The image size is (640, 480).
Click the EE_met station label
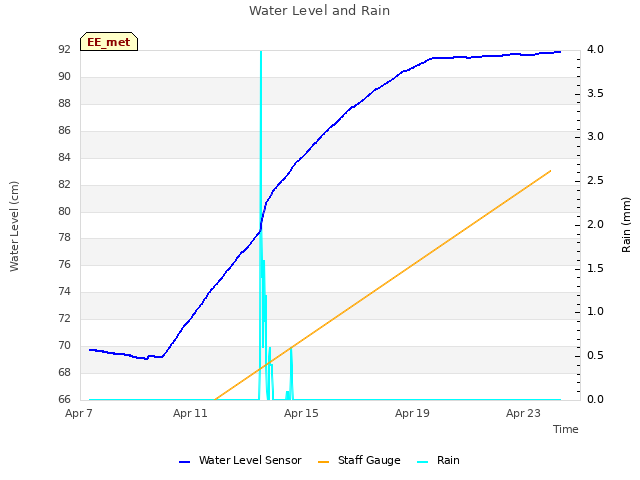coord(109,42)
